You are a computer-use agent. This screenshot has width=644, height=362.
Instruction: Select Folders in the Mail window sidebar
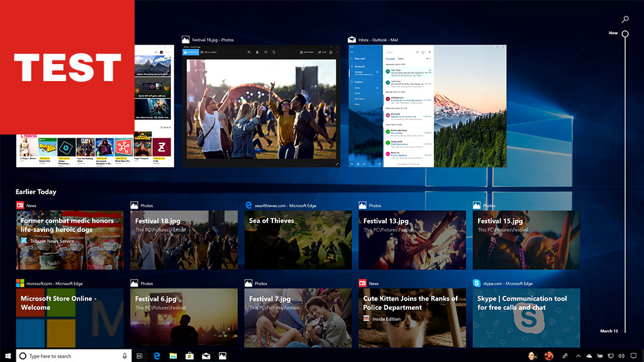[357, 82]
